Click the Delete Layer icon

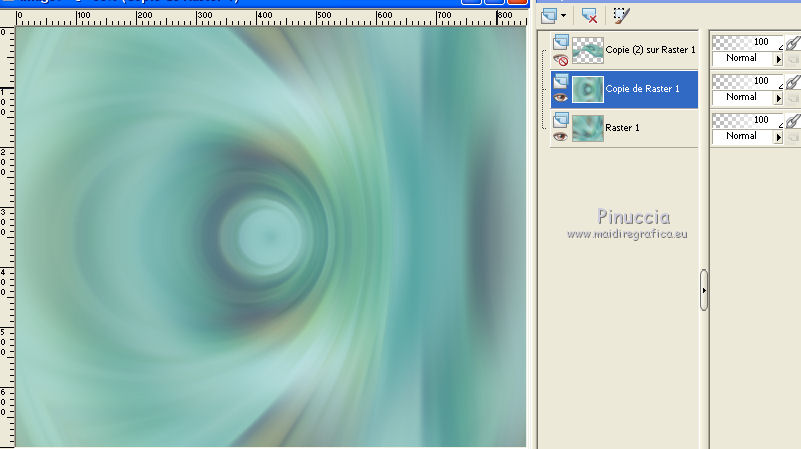point(590,16)
